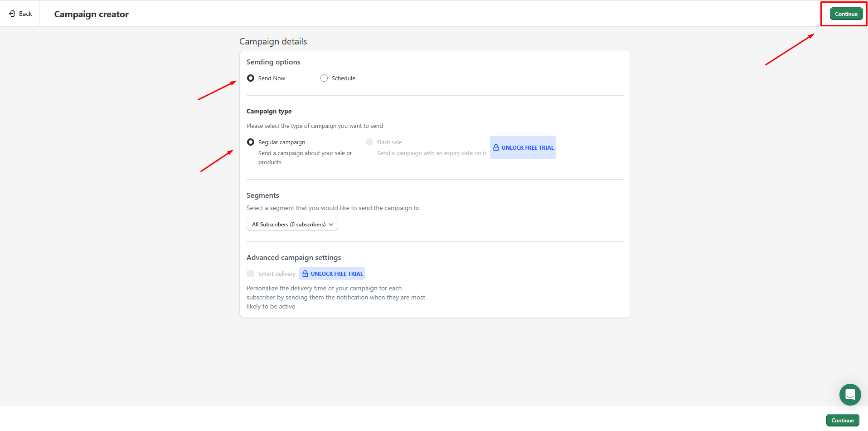Click lock icon beside Flash sale option
Screen dimensions: 868x431
click(496, 147)
